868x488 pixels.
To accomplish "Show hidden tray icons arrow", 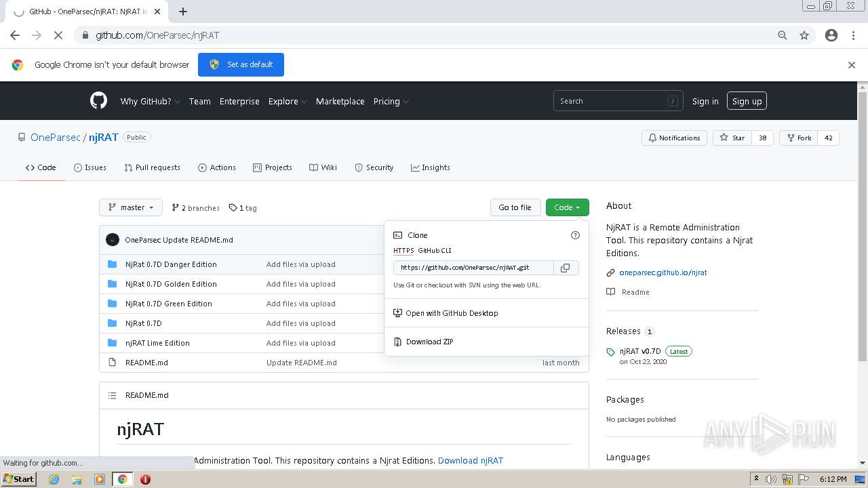I will click(x=756, y=479).
